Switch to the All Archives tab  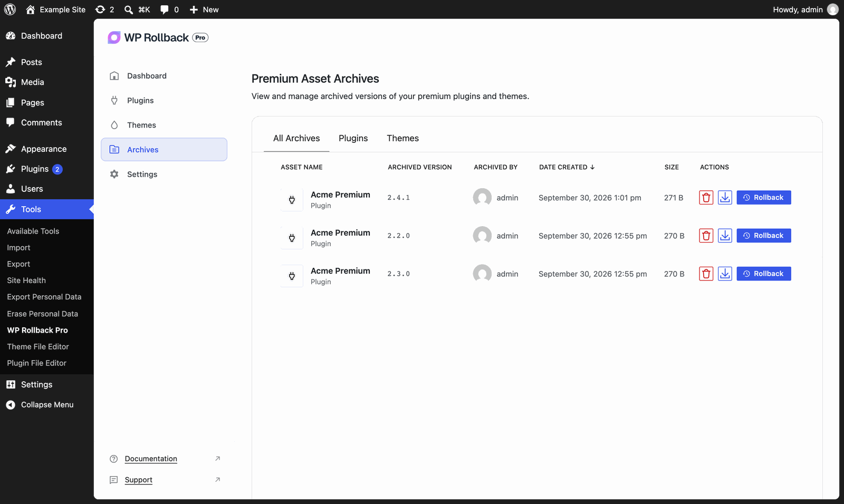point(296,138)
